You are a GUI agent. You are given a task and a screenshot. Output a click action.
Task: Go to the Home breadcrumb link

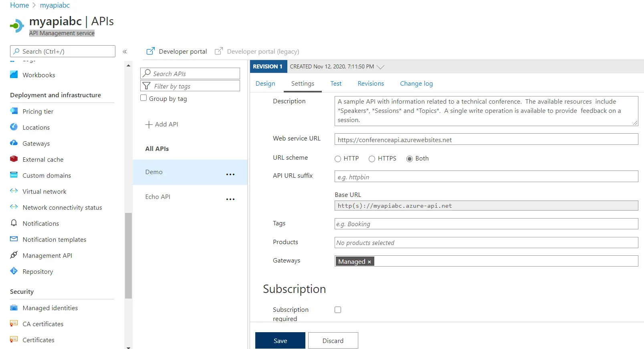point(20,5)
